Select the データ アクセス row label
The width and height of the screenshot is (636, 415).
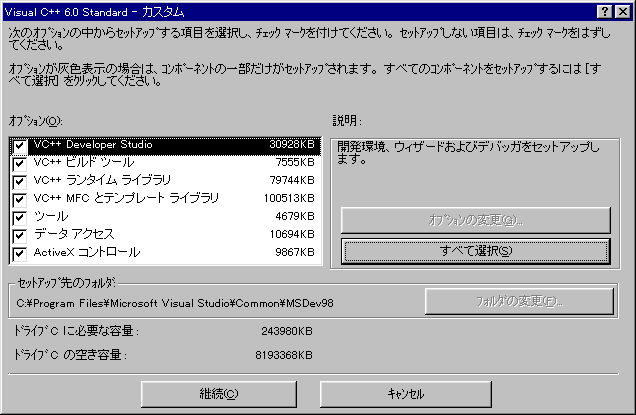click(x=74, y=234)
